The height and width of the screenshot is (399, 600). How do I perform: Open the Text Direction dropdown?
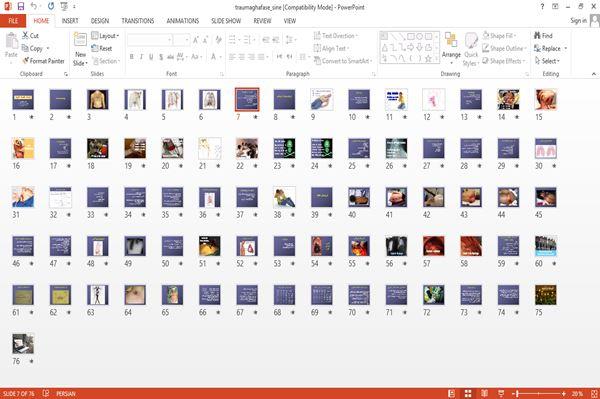click(336, 36)
